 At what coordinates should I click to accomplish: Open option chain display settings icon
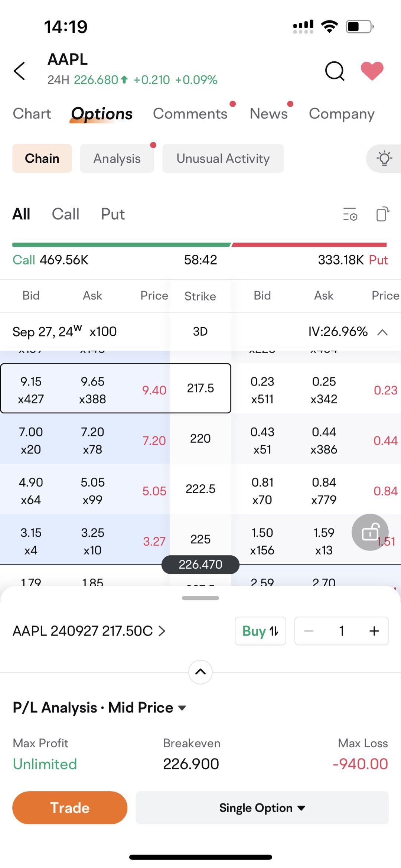coord(350,214)
